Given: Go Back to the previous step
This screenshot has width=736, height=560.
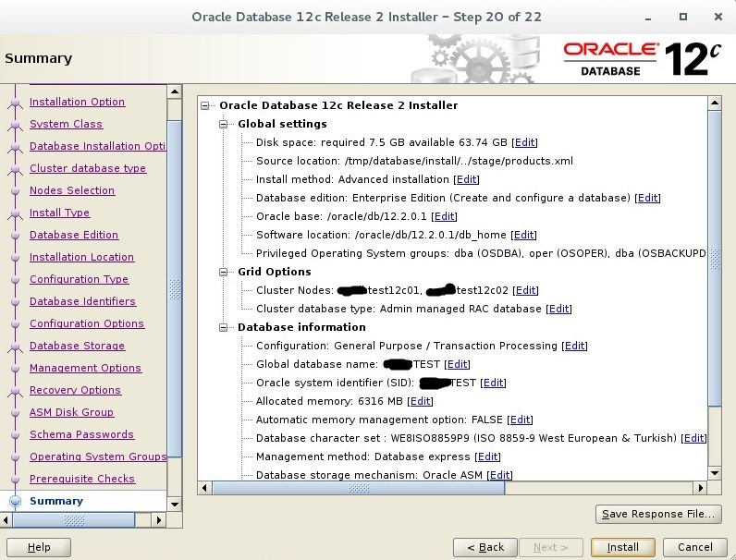Looking at the screenshot, I should pyautogui.click(x=485, y=547).
